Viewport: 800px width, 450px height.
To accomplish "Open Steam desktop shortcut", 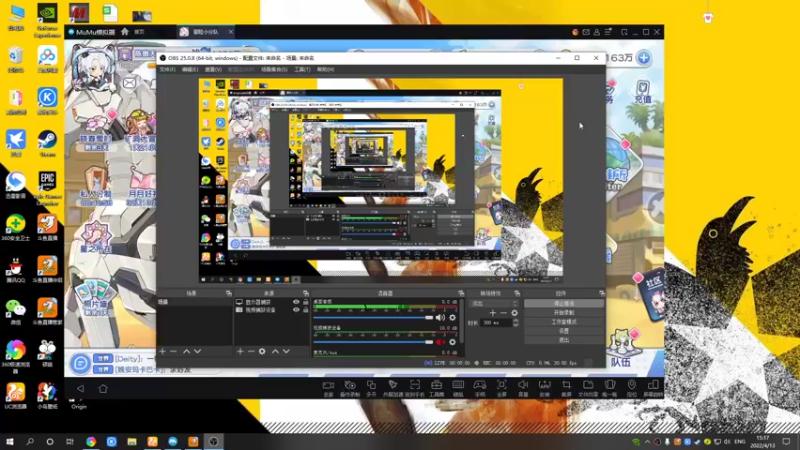I will 47,143.
